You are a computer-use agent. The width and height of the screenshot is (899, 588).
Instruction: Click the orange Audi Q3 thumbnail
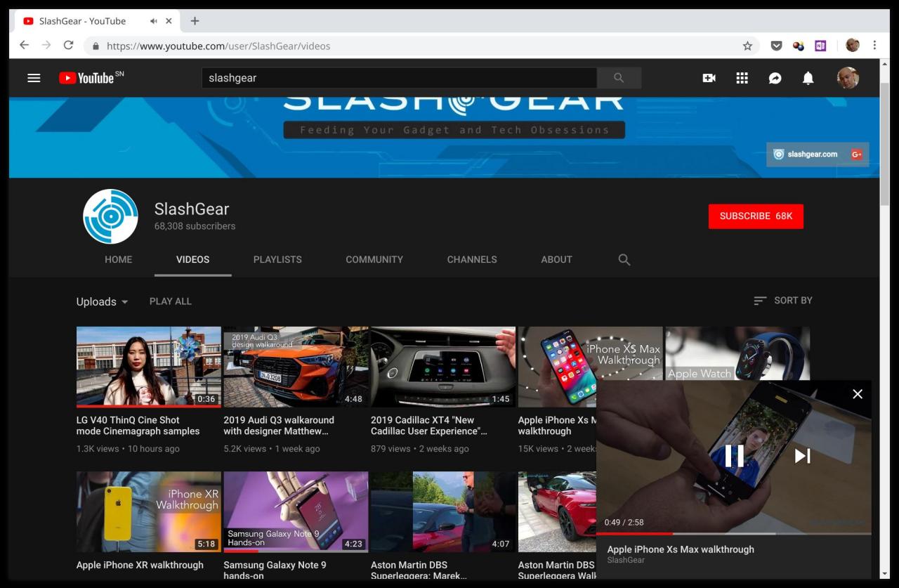[x=296, y=367]
